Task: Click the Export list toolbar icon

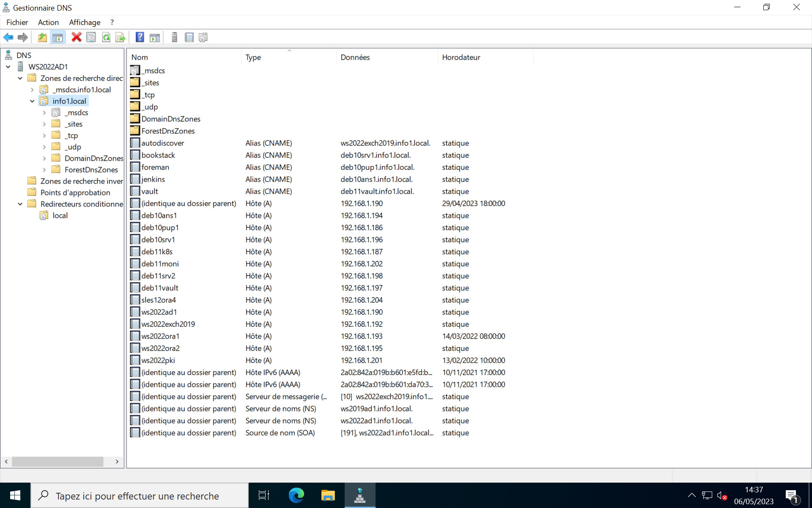Action: click(121, 37)
